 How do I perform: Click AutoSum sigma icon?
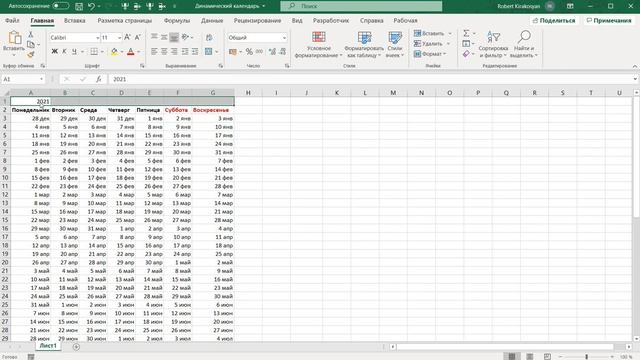pyautogui.click(x=466, y=33)
